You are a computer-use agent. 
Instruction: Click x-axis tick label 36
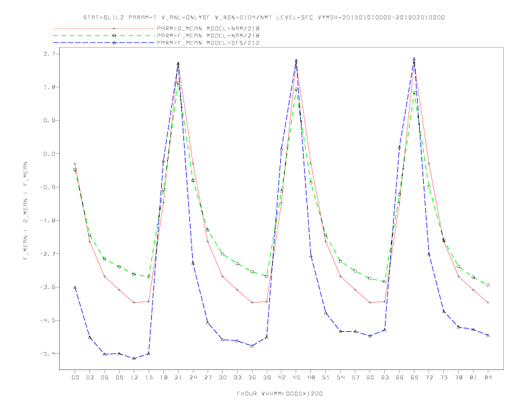(x=252, y=377)
